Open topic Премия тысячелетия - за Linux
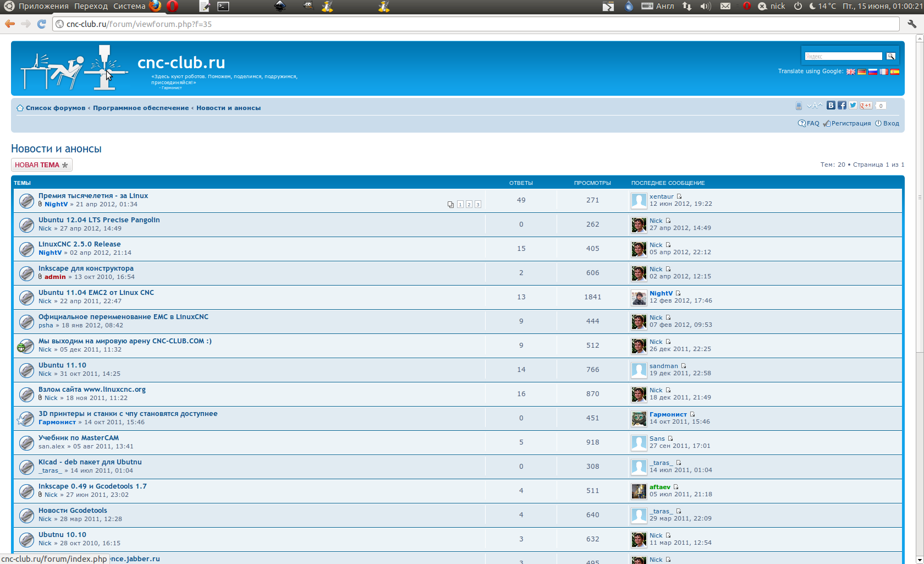924x564 pixels. coord(93,196)
